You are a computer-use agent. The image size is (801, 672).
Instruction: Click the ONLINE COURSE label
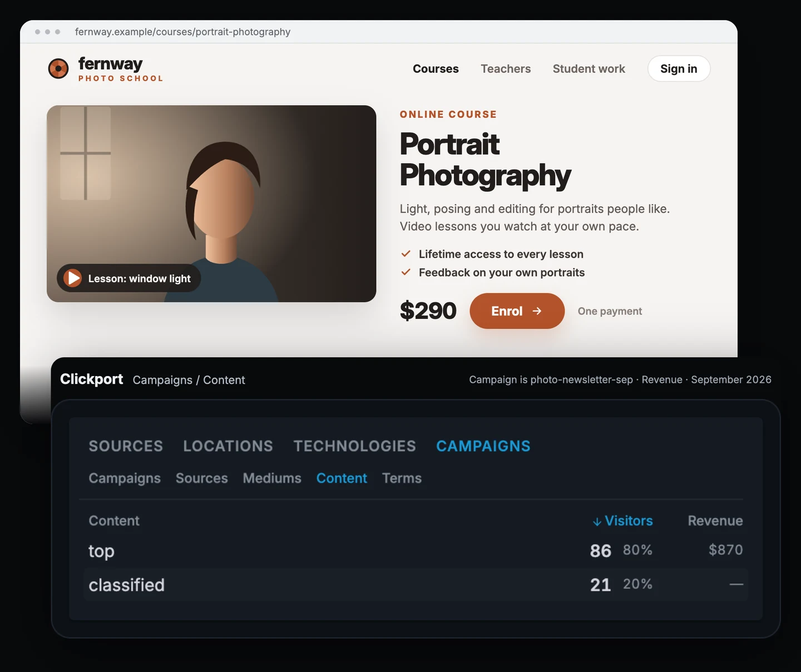[x=448, y=115]
